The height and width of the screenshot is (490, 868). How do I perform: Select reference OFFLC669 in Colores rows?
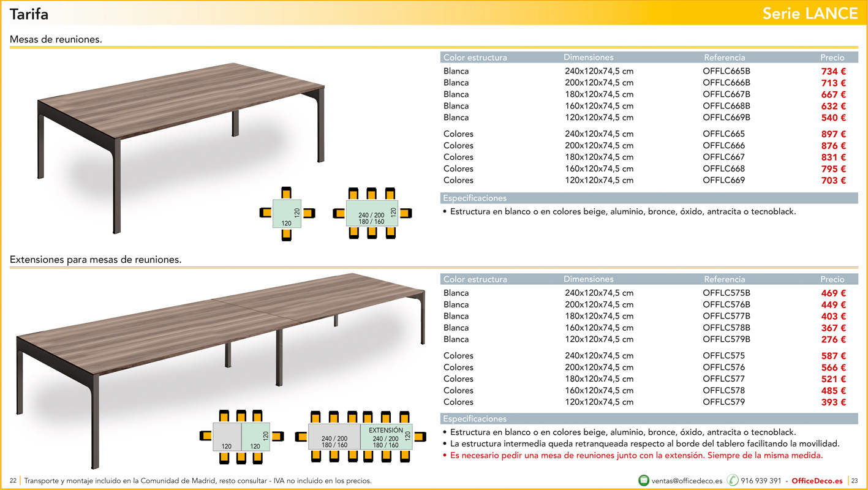(724, 181)
